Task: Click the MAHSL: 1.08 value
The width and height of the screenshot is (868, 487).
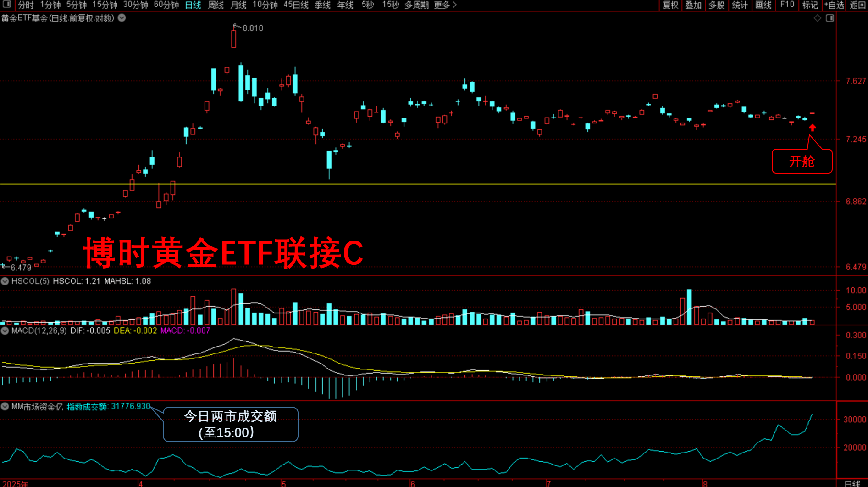Action: pyautogui.click(x=127, y=281)
